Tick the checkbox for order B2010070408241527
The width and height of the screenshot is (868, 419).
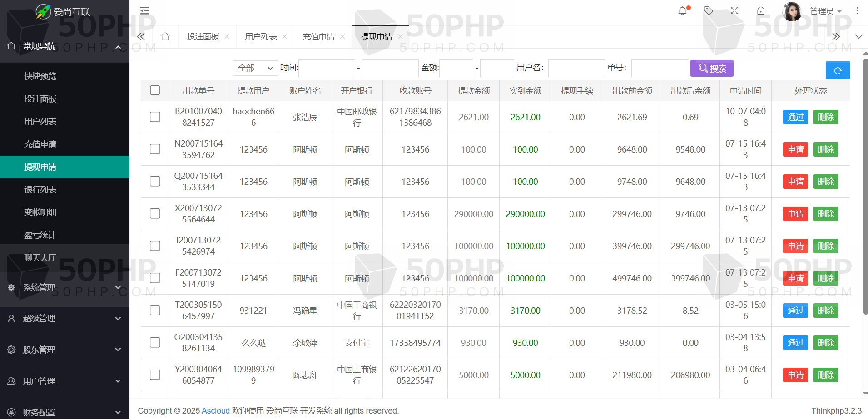pyautogui.click(x=155, y=117)
